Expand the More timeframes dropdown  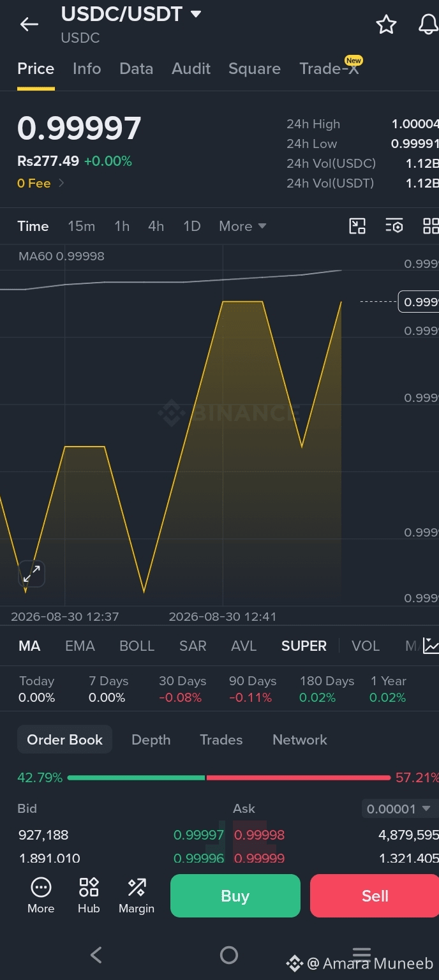(x=242, y=226)
